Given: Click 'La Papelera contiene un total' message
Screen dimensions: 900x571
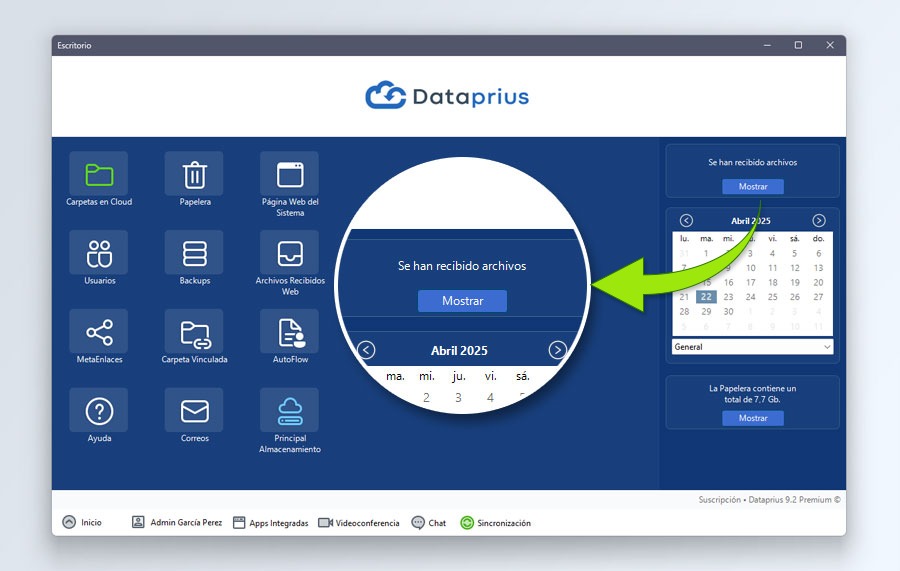Looking at the screenshot, I should (752, 394).
